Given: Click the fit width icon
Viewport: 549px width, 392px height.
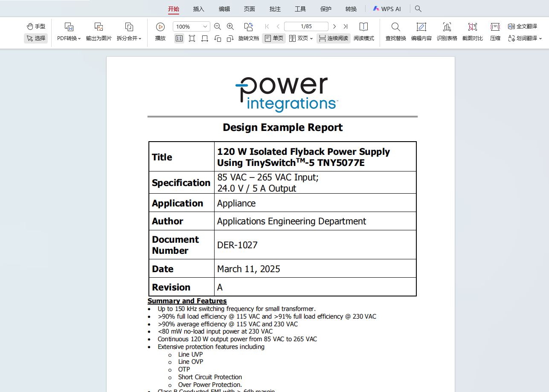Looking at the screenshot, I should point(205,38).
